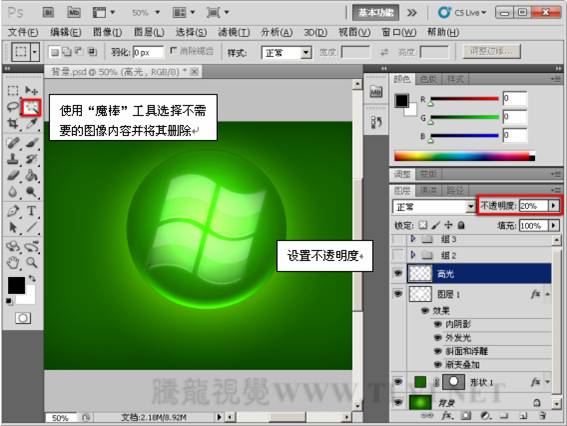Screen dimensions: 567x426
Task: Select the Type tool
Action: [x=31, y=211]
